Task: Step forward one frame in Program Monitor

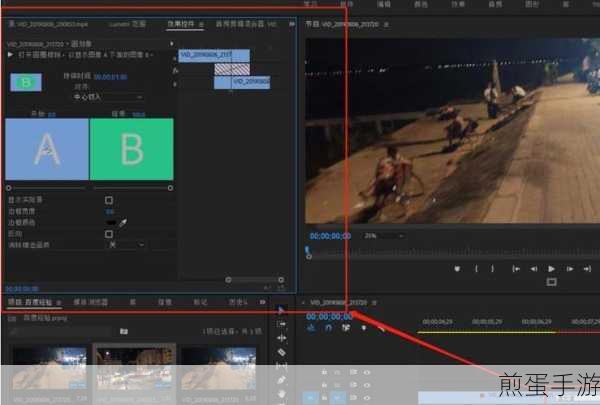Action: point(570,269)
